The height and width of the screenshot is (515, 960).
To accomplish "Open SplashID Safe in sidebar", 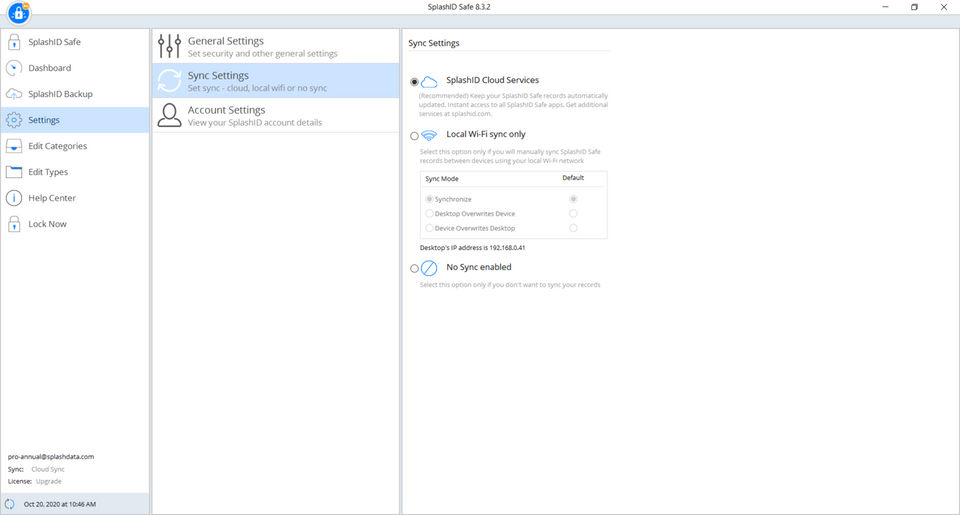I will tap(75, 42).
